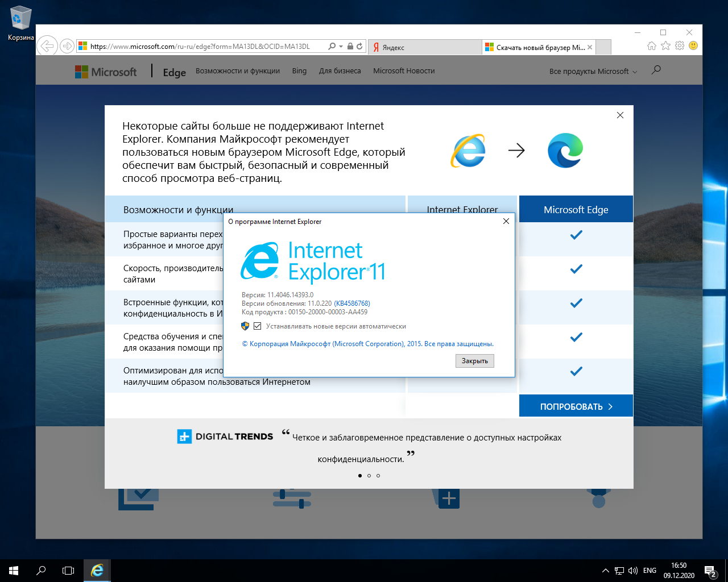The height and width of the screenshot is (582, 728).
Task: Click the 'Microsoft Edge' column header
Action: (x=576, y=209)
